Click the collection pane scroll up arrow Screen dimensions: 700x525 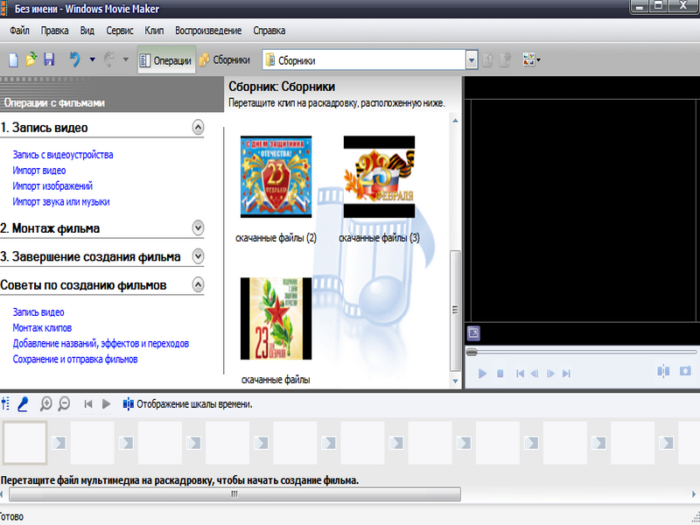pyautogui.click(x=455, y=121)
